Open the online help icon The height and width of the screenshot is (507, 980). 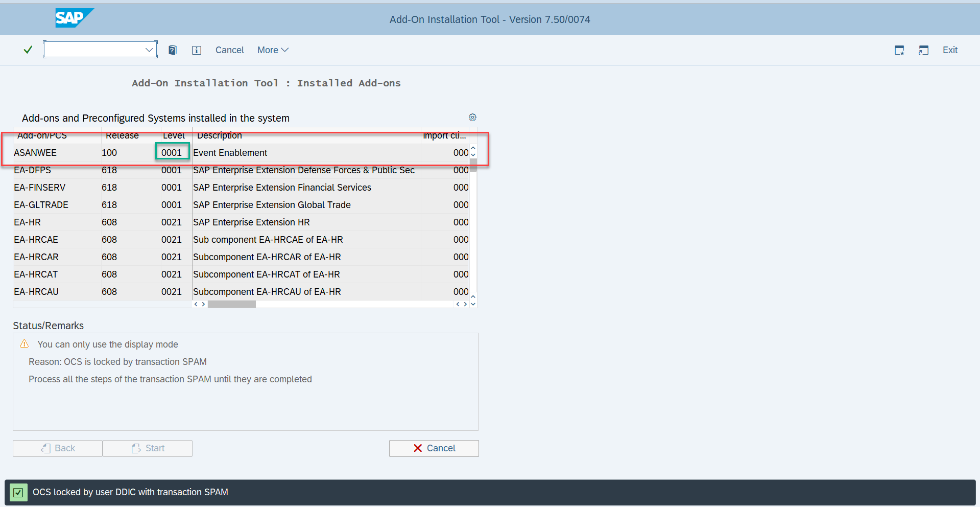(173, 50)
